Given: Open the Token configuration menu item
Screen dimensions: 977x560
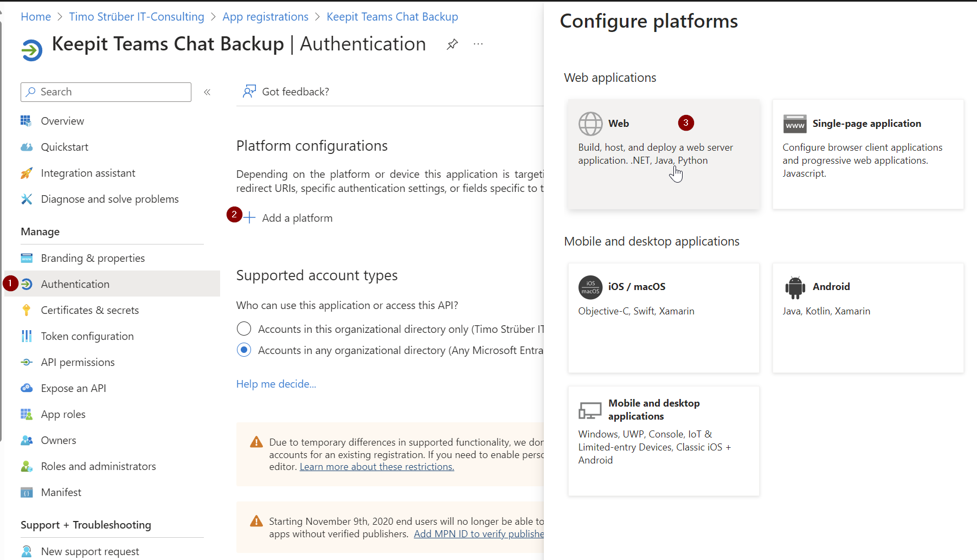Looking at the screenshot, I should tap(87, 336).
